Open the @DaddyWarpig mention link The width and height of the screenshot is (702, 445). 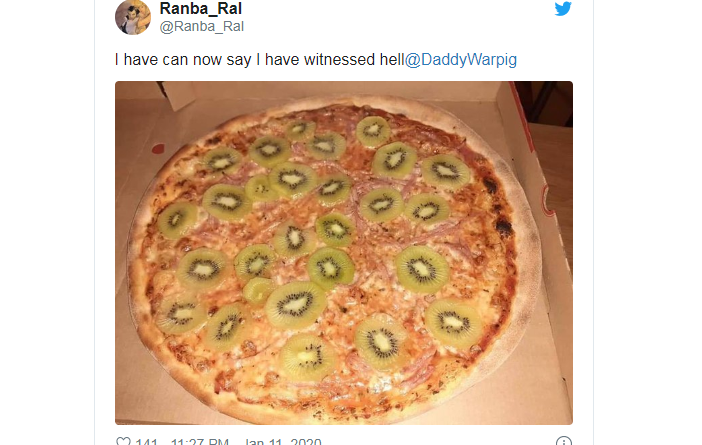[x=461, y=60]
